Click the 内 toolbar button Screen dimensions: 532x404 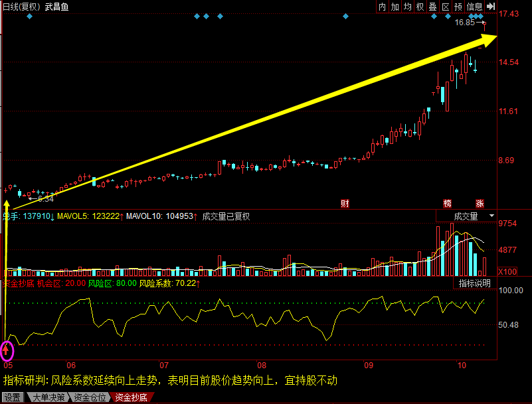(383, 7)
